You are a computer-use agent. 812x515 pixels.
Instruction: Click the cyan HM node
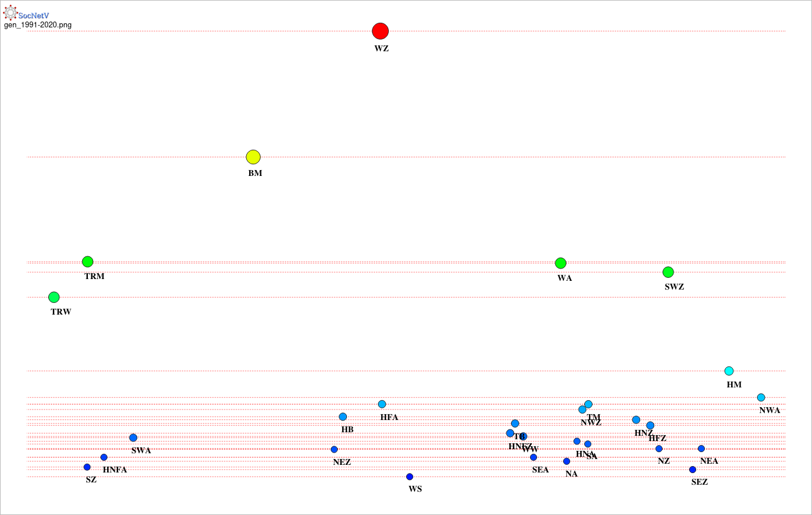click(x=729, y=371)
